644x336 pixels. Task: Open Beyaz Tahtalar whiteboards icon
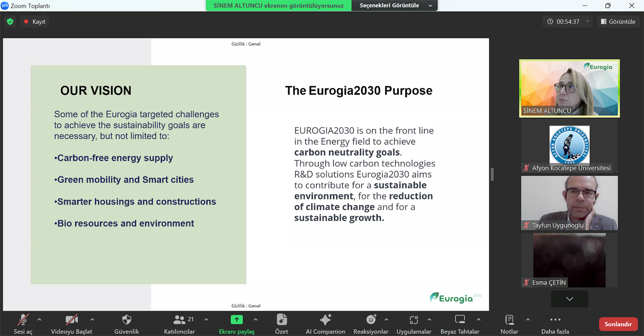(x=460, y=320)
